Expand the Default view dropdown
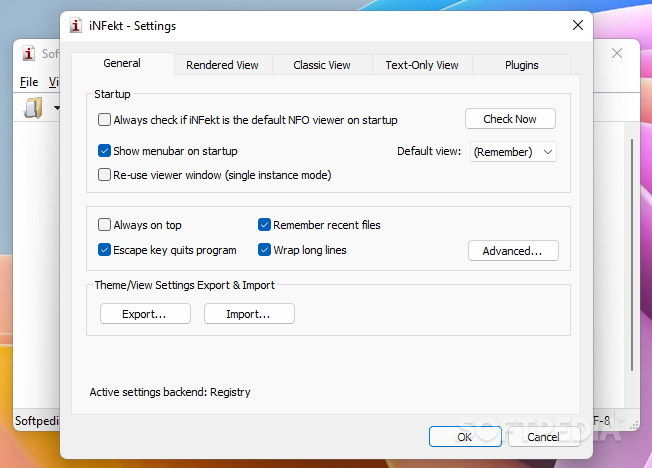Screen dimensions: 652x468 pos(513,152)
